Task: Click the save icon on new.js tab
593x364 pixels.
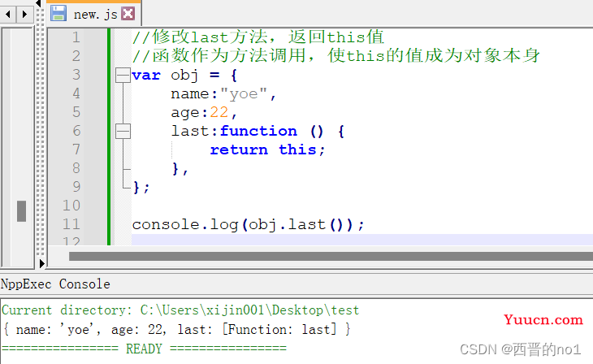Action: (58, 13)
